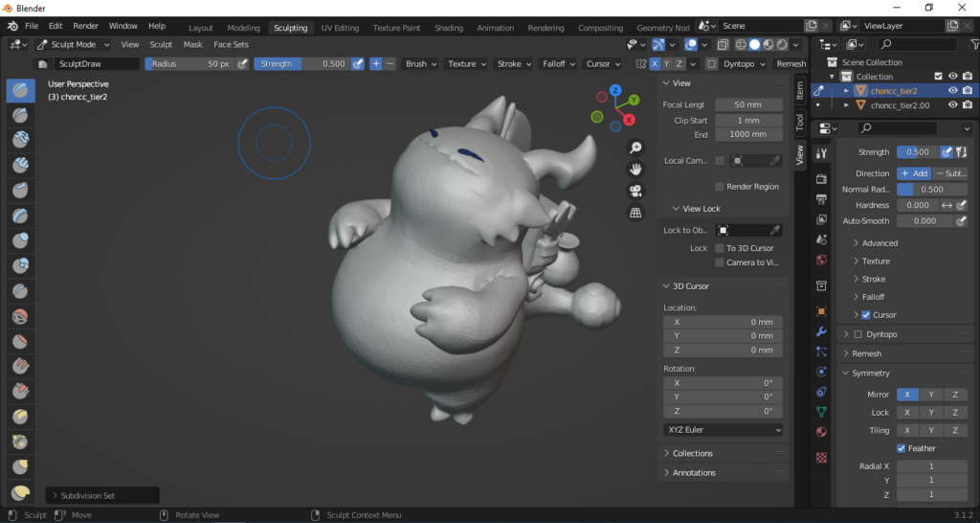Screen dimensions: 980x523
Task: Set brush direction to Add
Action: [x=914, y=173]
